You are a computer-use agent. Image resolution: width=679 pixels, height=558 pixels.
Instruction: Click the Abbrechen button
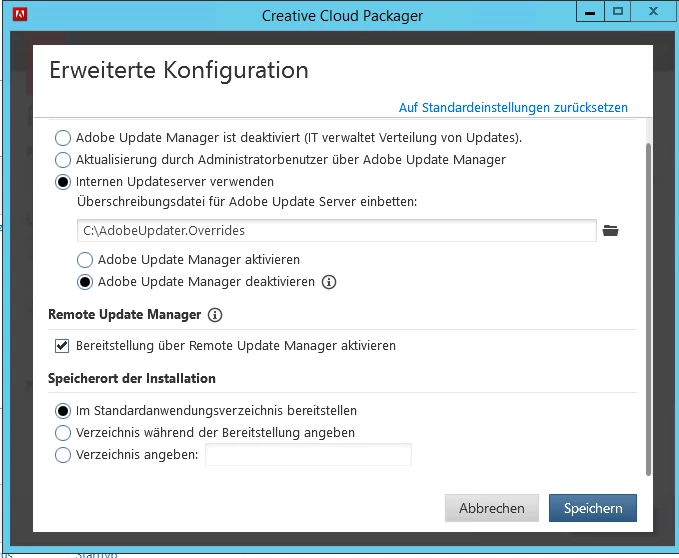pos(491,508)
